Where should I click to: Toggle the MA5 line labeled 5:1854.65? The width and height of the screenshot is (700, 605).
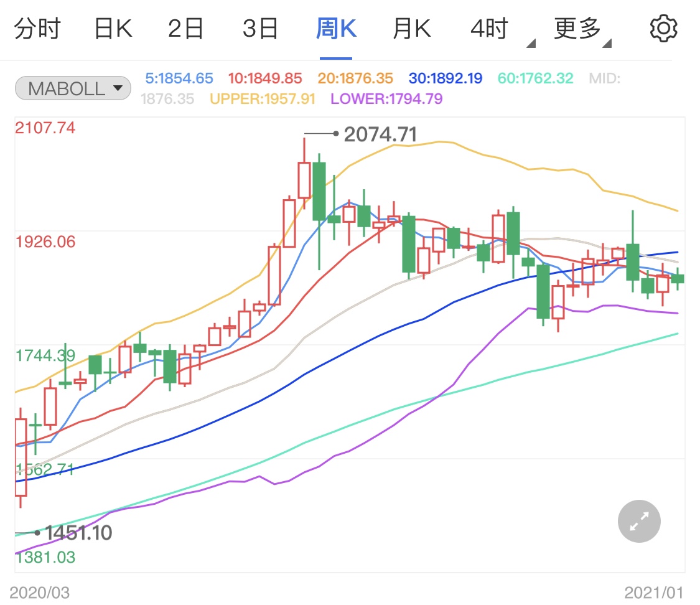point(179,78)
